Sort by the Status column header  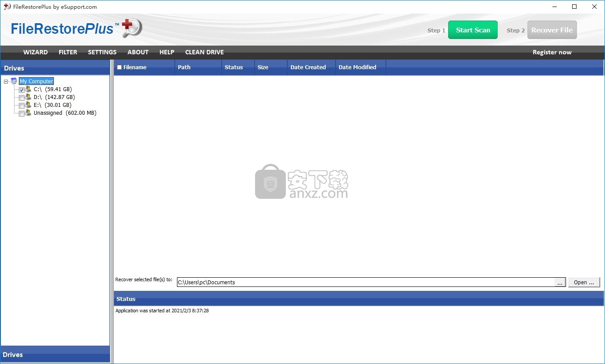238,67
